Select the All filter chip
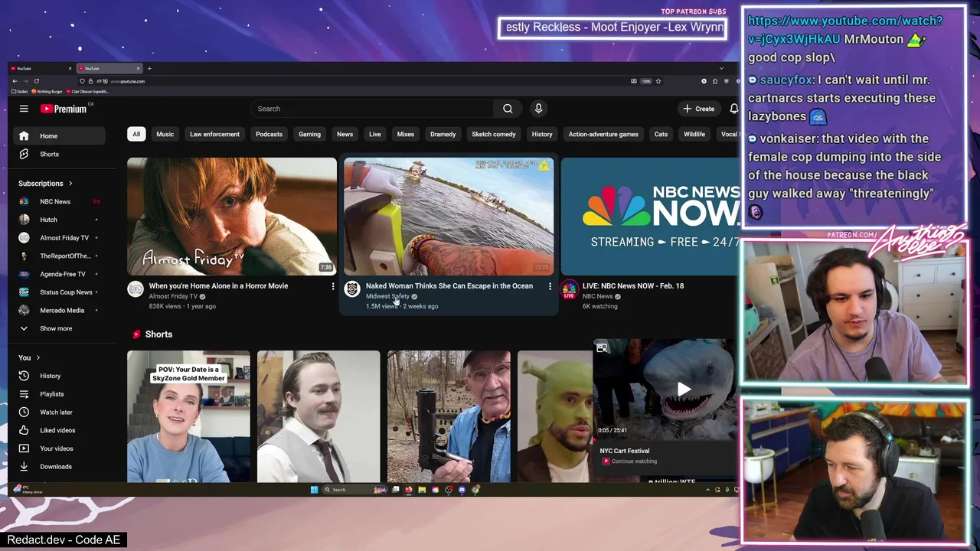This screenshot has height=551, width=980. pyautogui.click(x=136, y=134)
